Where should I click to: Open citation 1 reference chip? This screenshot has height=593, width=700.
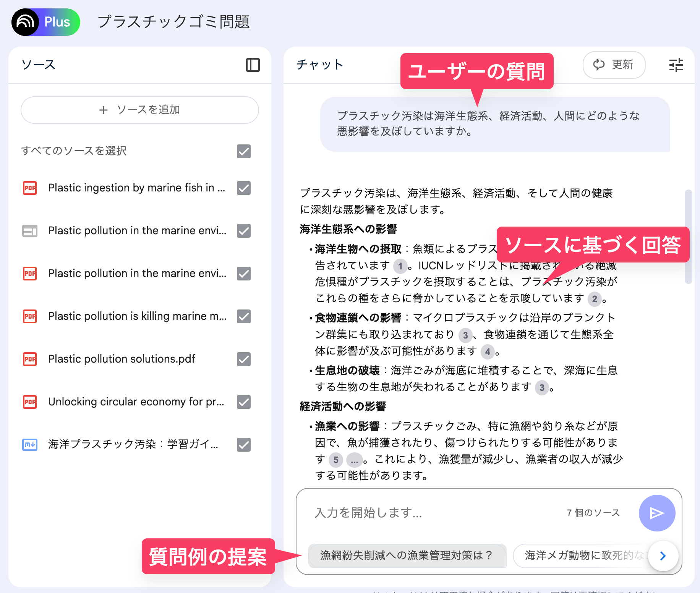(x=400, y=266)
